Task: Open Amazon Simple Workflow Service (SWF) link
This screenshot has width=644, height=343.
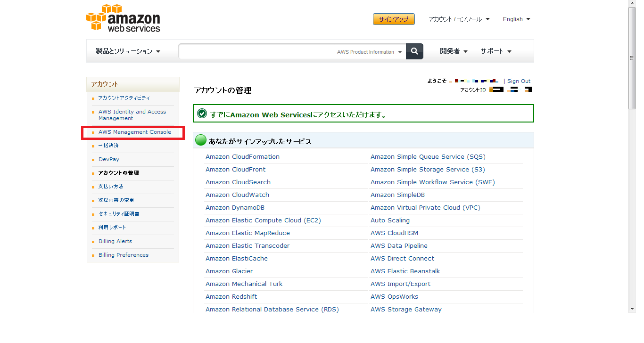Action: tap(433, 182)
